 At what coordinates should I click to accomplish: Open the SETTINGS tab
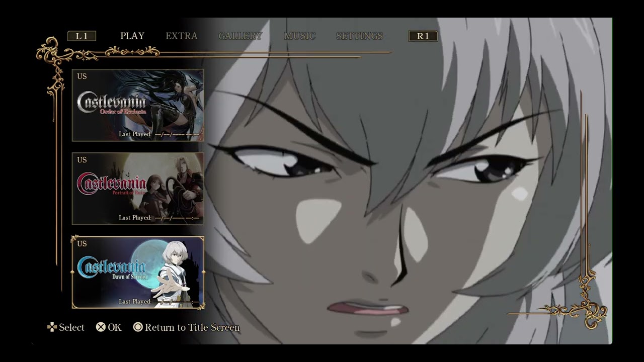point(359,36)
